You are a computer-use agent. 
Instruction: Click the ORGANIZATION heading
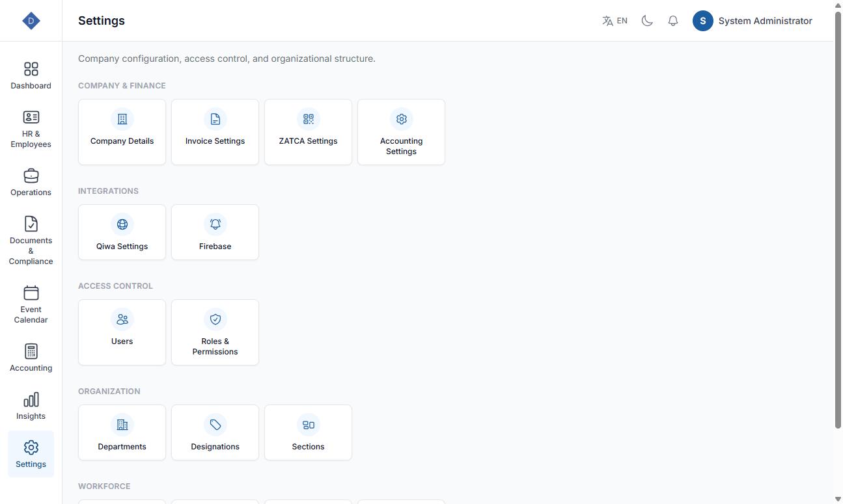pyautogui.click(x=109, y=391)
